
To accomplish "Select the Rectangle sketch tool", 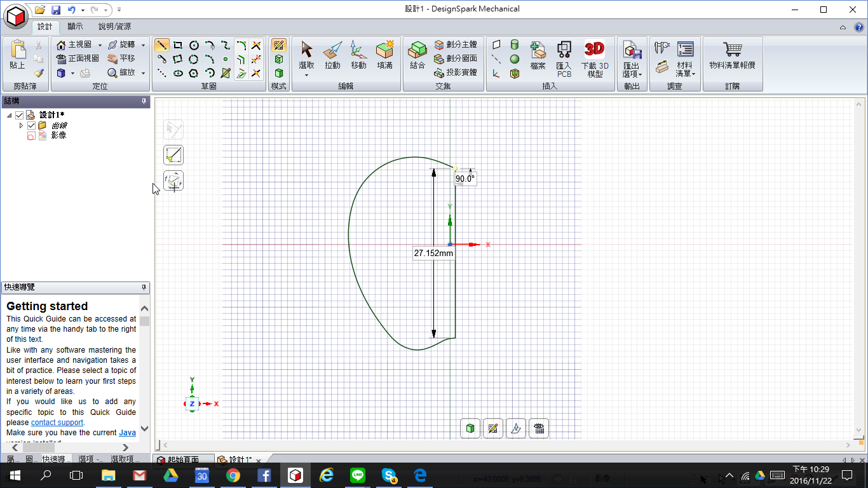I will click(x=178, y=45).
